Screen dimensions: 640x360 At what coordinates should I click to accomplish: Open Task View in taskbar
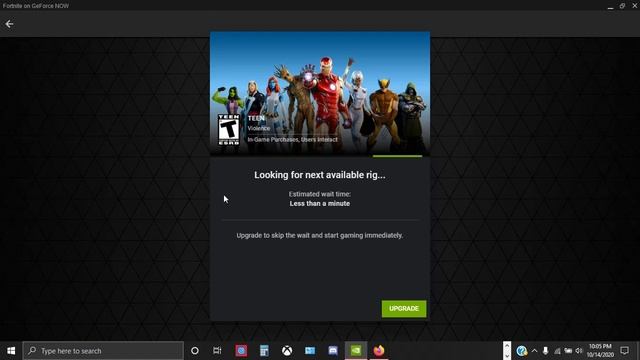(217, 351)
